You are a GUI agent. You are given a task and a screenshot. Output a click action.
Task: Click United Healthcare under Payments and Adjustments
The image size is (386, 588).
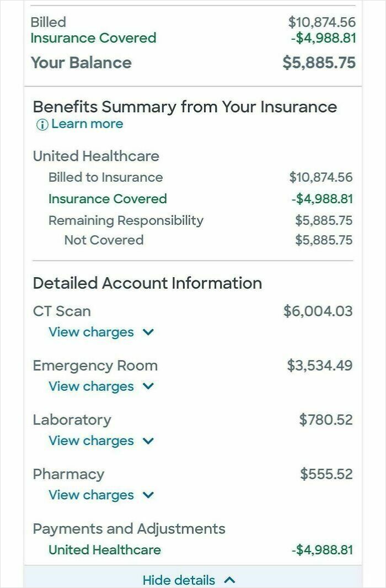(x=104, y=550)
